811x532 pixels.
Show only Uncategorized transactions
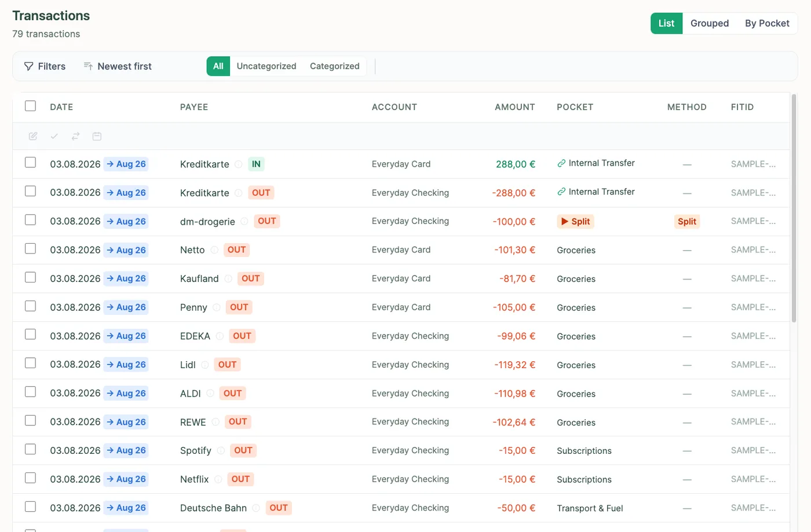pos(266,66)
